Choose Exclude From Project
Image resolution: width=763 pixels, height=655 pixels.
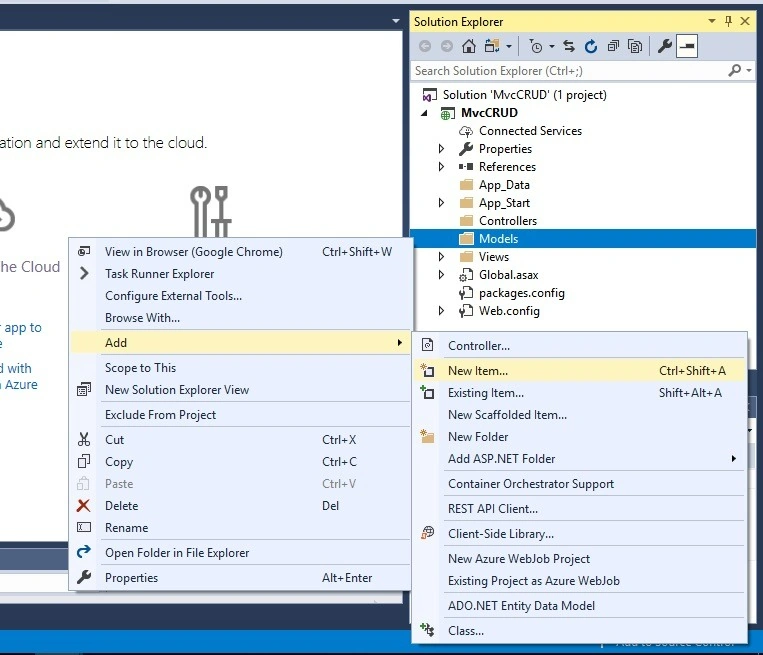(x=240, y=415)
